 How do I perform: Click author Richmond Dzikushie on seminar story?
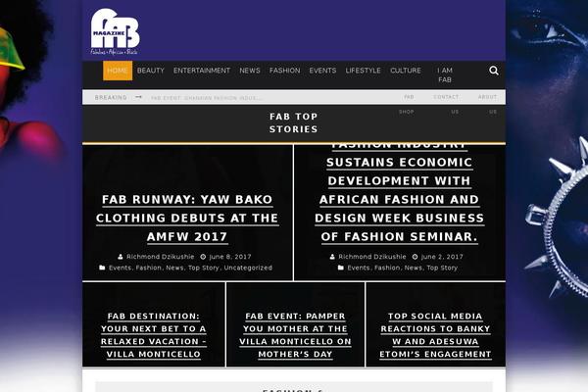click(372, 257)
